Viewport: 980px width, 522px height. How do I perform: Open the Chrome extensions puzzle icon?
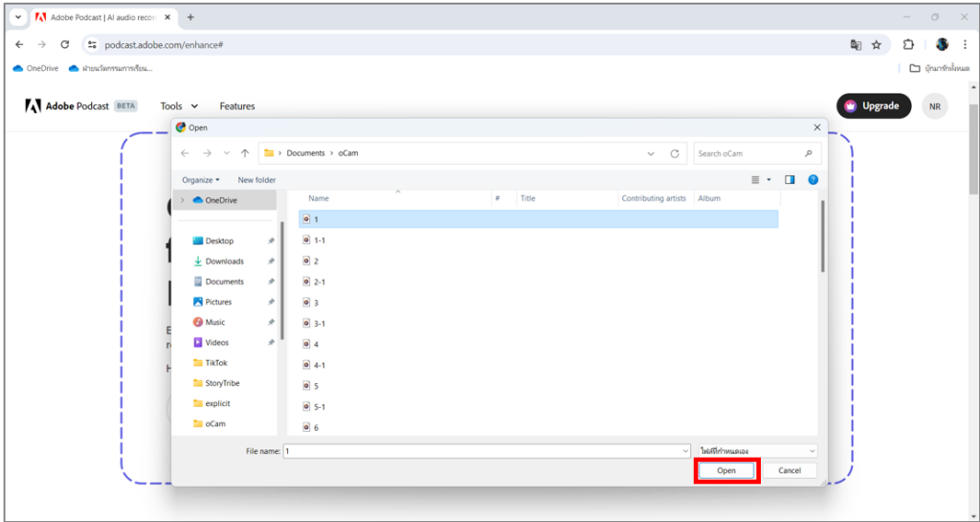click(908, 44)
